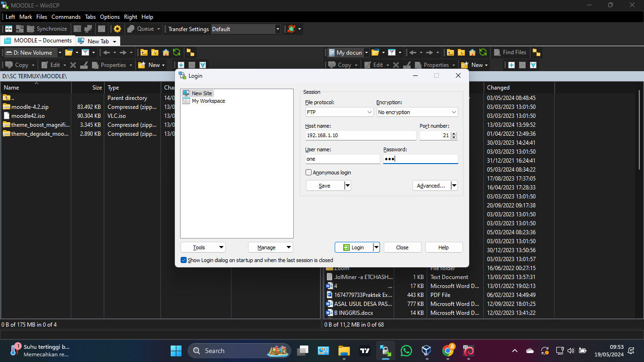
Task: Open the Left menu
Action: [10, 16]
